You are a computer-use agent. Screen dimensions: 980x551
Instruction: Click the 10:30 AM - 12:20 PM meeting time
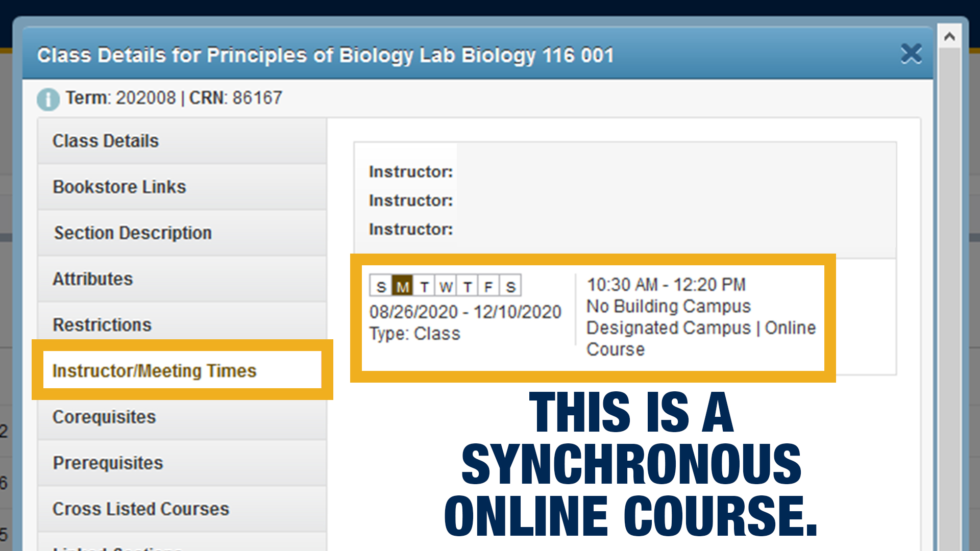click(x=666, y=285)
